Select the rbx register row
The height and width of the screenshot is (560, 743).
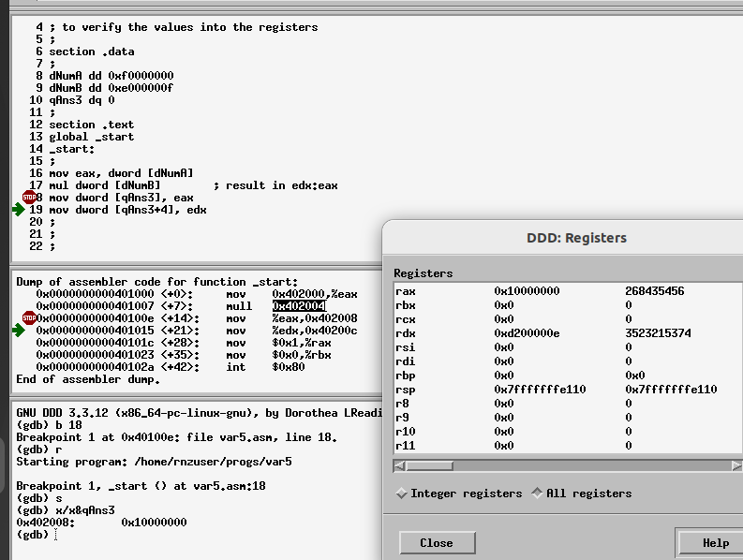click(568, 305)
